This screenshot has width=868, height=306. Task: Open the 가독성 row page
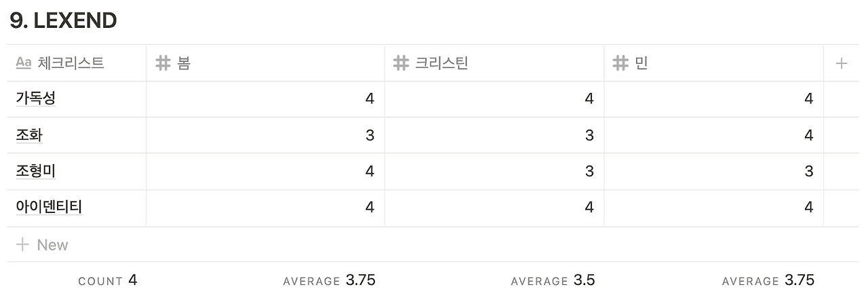(x=36, y=98)
